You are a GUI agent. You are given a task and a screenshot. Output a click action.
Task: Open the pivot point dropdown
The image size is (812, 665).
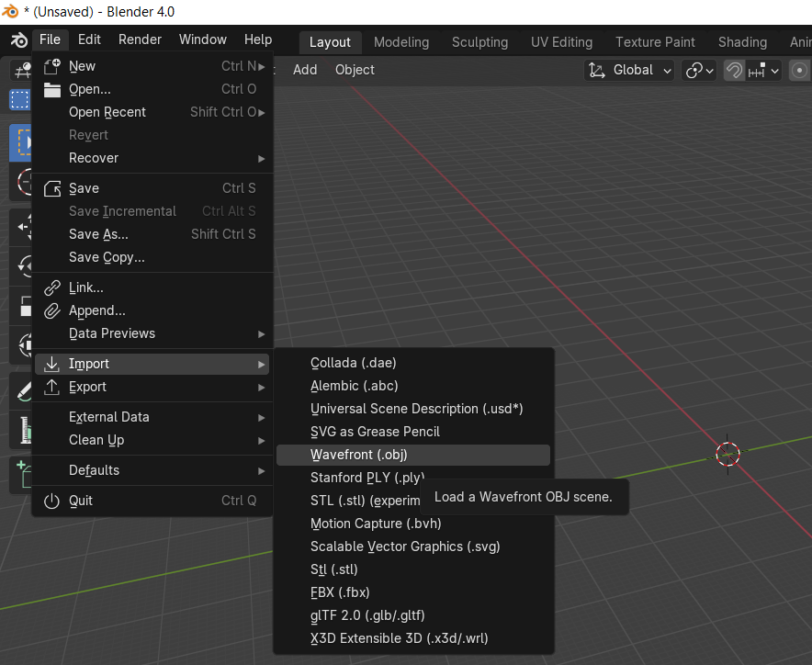[x=699, y=70]
